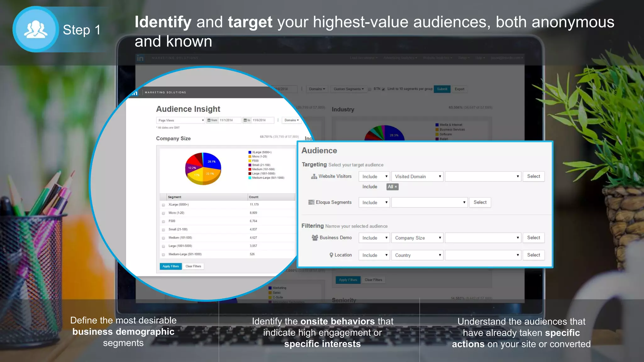Check the Large (1001-5000) segment checkbox
The width and height of the screenshot is (644, 362).
(x=164, y=246)
